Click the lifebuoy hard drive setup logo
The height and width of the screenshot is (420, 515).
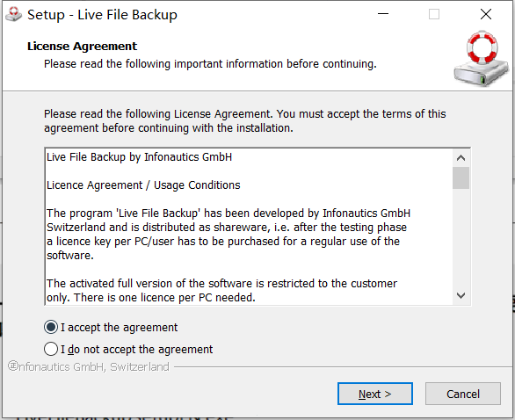coord(482,59)
